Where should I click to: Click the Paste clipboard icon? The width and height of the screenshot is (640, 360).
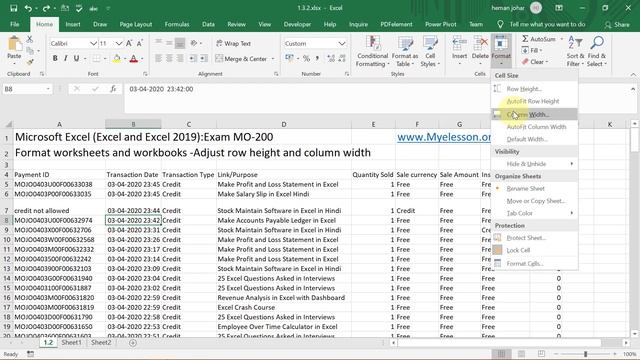click(x=14, y=44)
